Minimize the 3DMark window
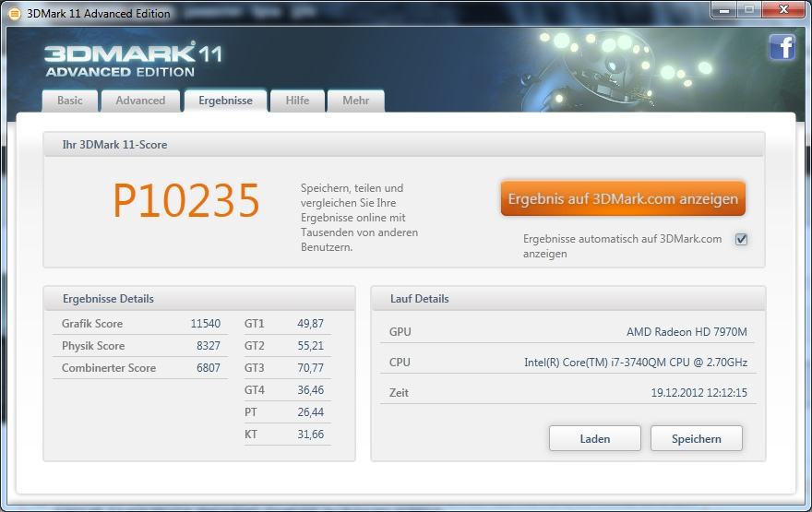 [x=724, y=10]
